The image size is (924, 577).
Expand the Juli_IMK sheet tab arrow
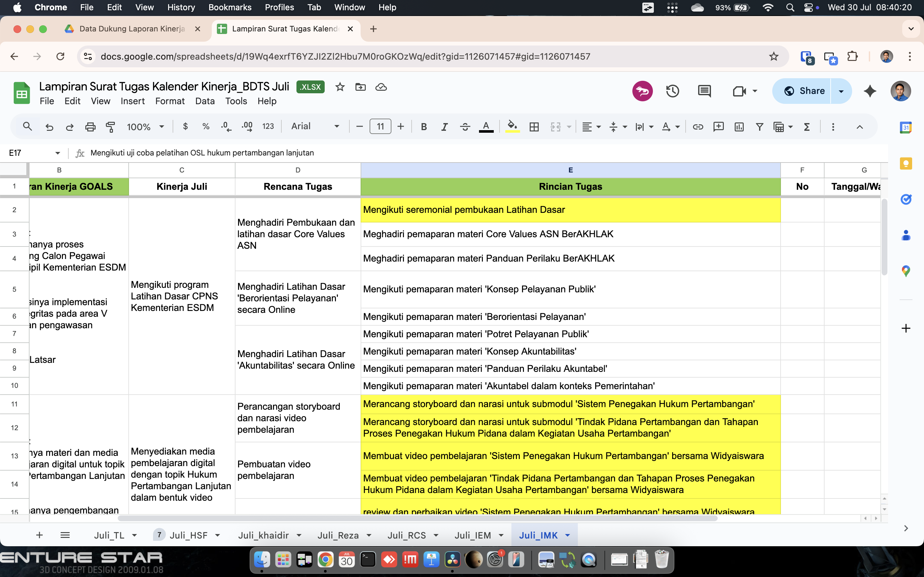(x=568, y=535)
